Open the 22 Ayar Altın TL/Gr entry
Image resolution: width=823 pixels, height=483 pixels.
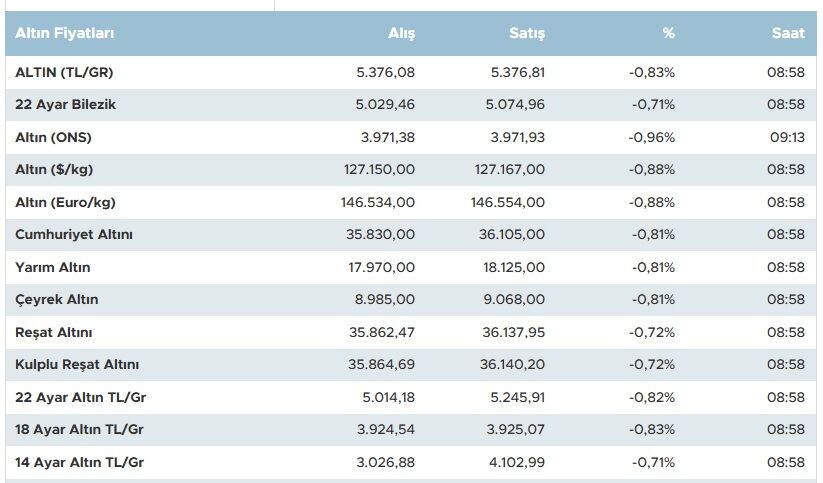[80, 397]
